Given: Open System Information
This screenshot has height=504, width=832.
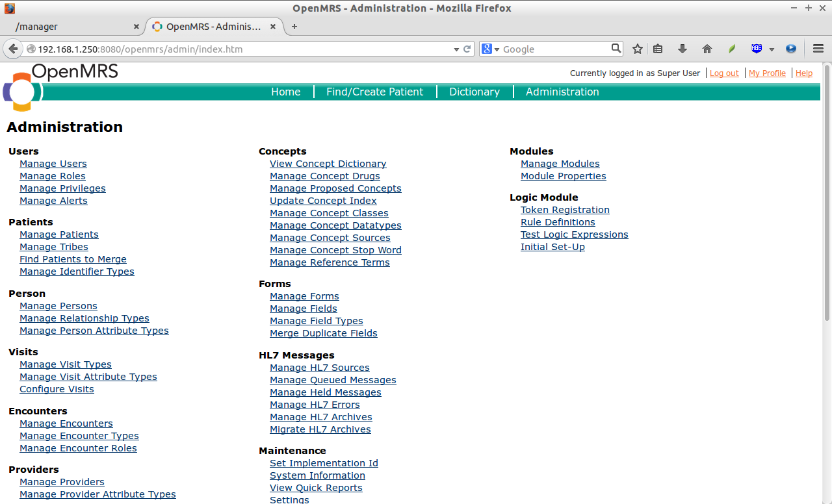Looking at the screenshot, I should point(317,475).
